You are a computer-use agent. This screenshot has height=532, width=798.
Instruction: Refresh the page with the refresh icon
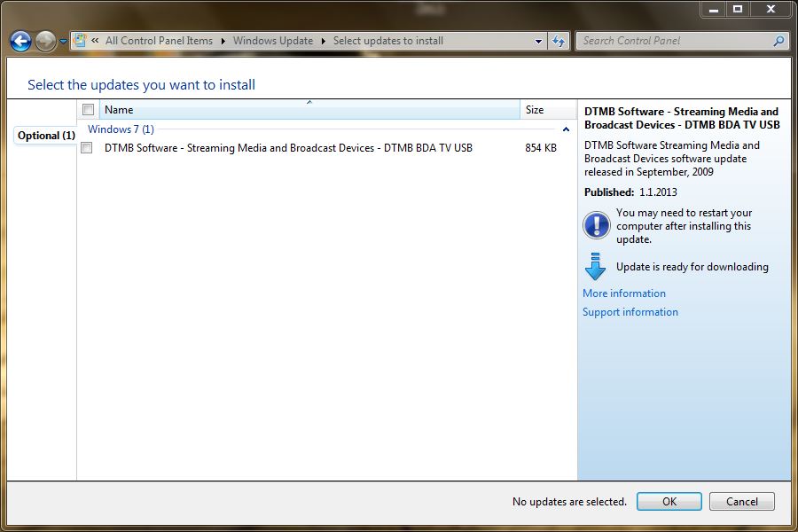point(559,42)
